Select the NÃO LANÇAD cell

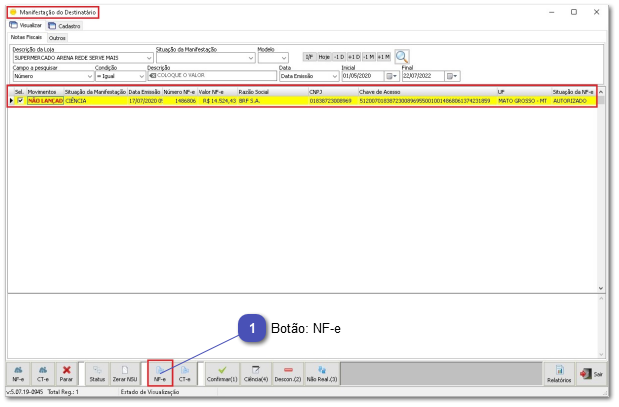[x=45, y=101]
